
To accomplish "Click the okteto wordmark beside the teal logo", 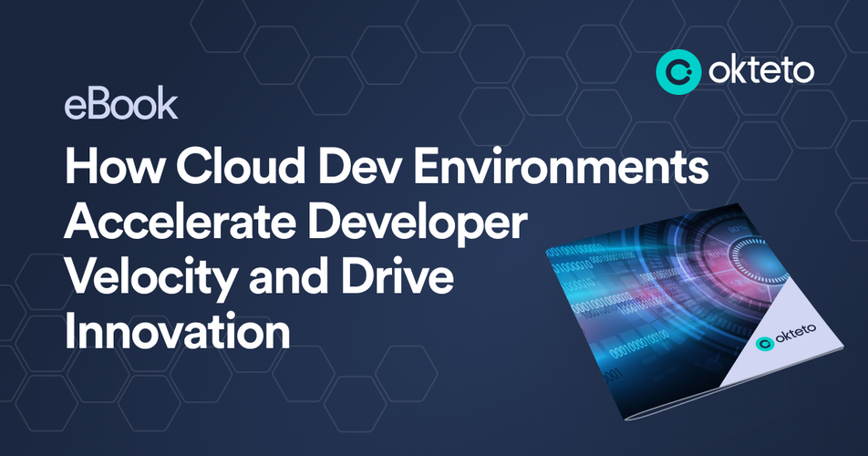I will (761, 69).
